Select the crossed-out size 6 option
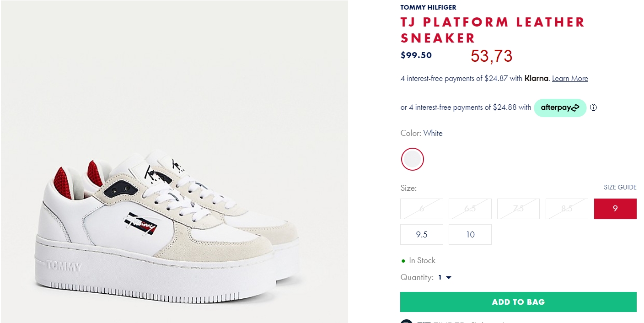Viewport: 644px width, 323px height. click(422, 209)
